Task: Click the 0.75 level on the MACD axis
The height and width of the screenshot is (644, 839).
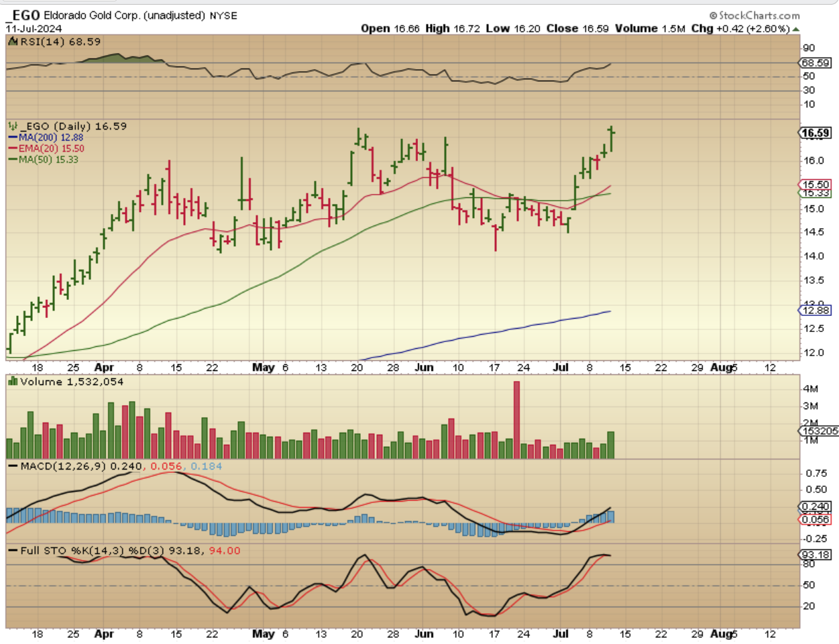Action: click(x=816, y=474)
